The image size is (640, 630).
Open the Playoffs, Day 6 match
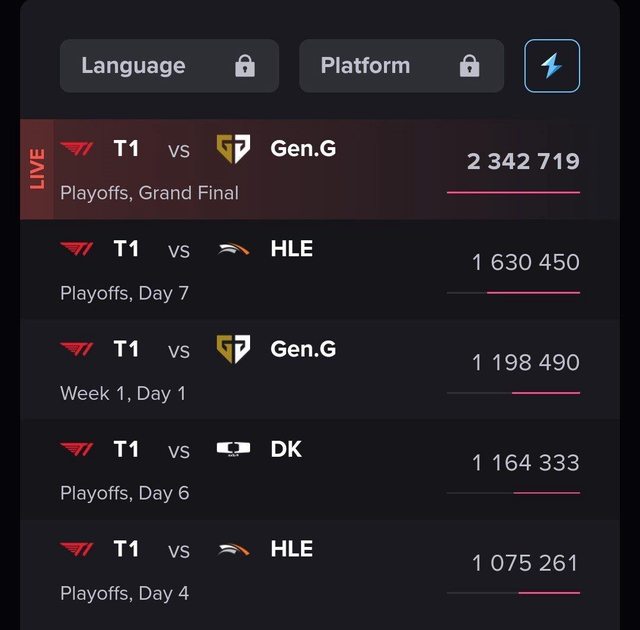(x=300, y=470)
